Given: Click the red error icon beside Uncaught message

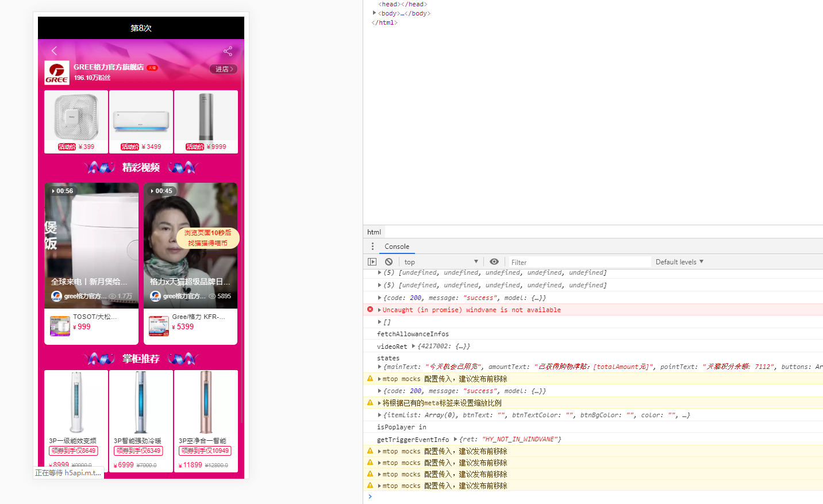Looking at the screenshot, I should 370,310.
